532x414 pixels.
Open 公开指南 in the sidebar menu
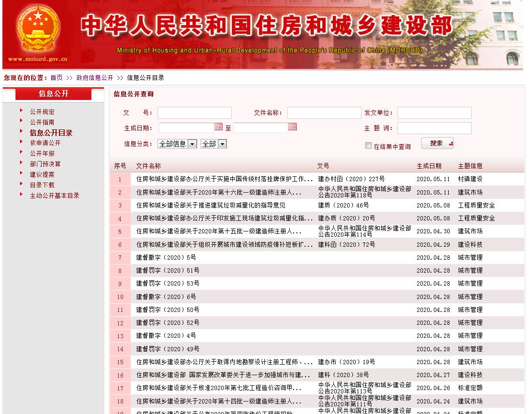[42, 122]
